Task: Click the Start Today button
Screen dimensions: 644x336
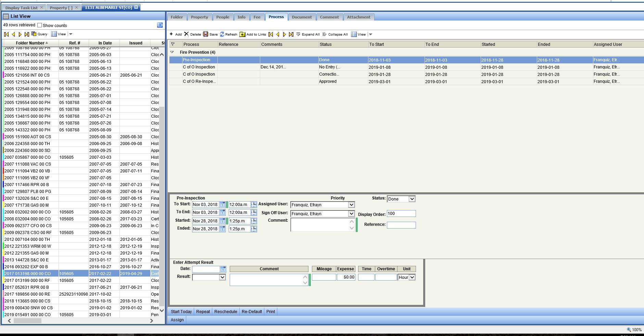Action: click(181, 312)
